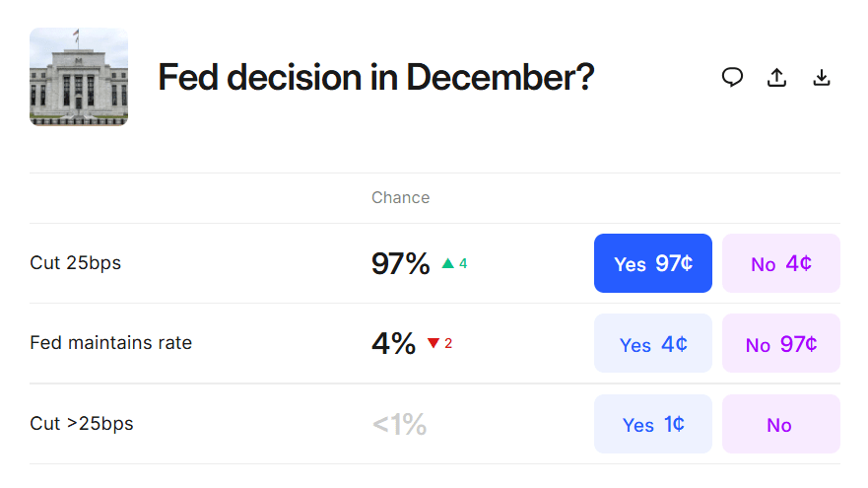Buy No 4¢ for Cut 25bps
This screenshot has width=868, height=488.
pos(780,263)
